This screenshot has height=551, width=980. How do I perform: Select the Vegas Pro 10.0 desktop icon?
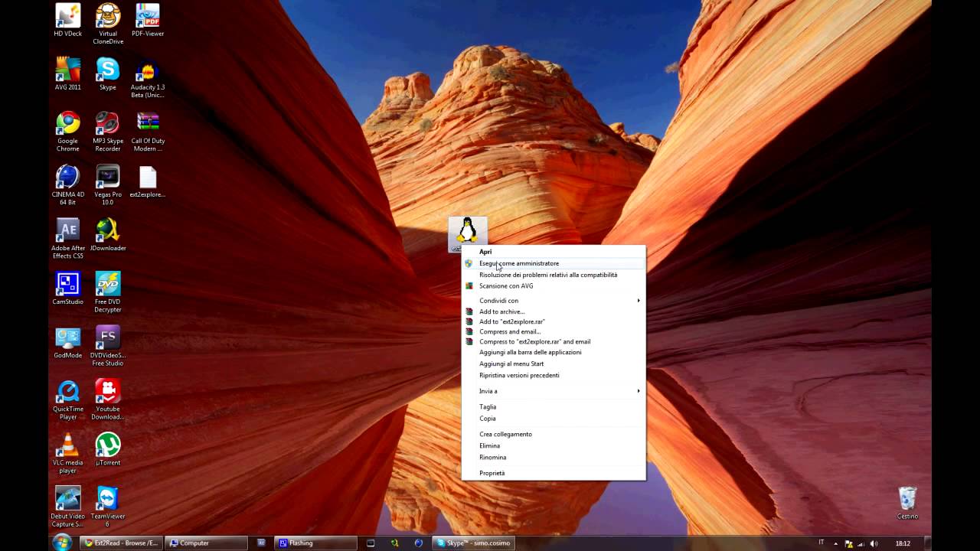pos(108,184)
